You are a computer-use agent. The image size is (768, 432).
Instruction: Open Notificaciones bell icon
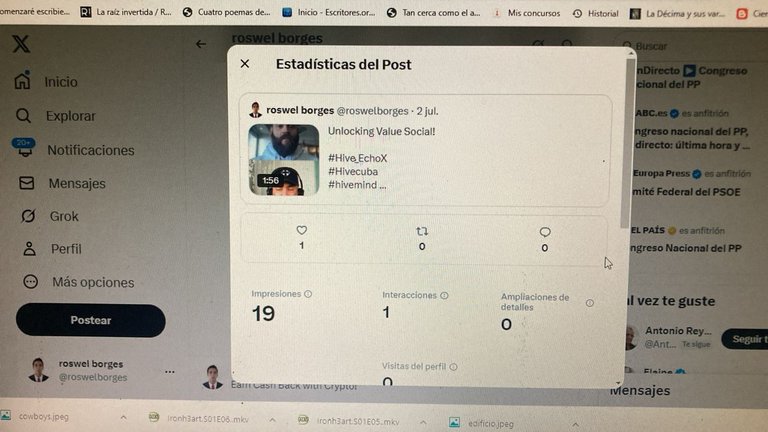click(x=24, y=148)
